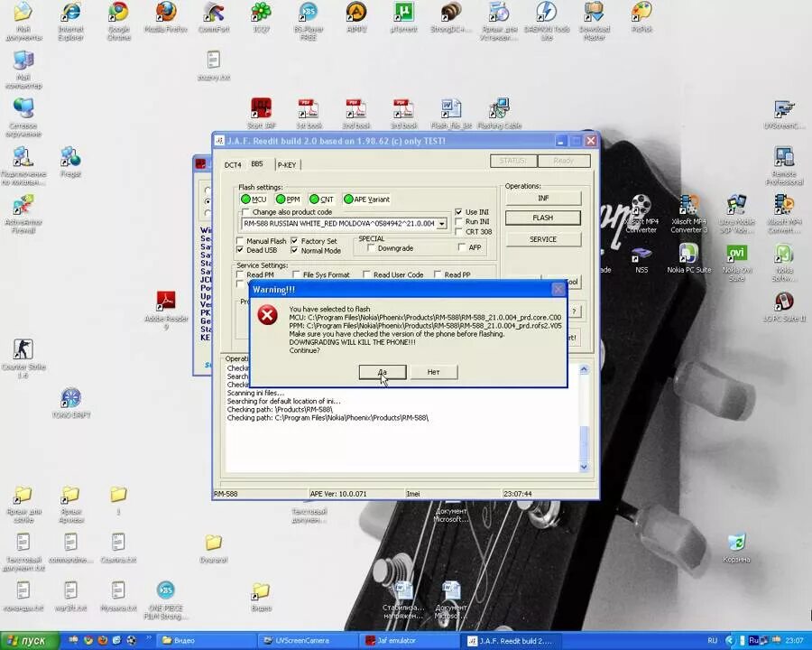The height and width of the screenshot is (650, 812).
Task: Open the 1st book PDF icon
Action: (309, 114)
